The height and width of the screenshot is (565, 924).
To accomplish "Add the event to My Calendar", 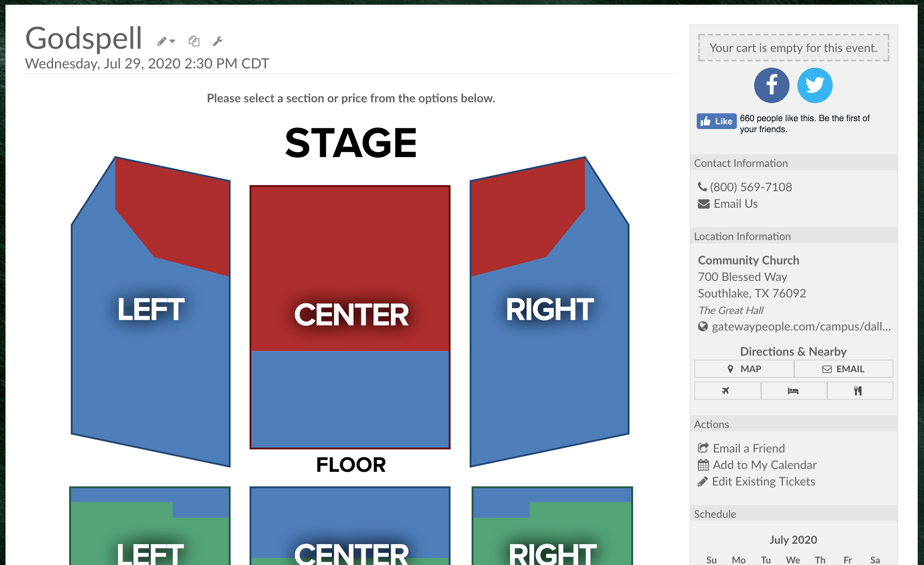I will [x=765, y=465].
